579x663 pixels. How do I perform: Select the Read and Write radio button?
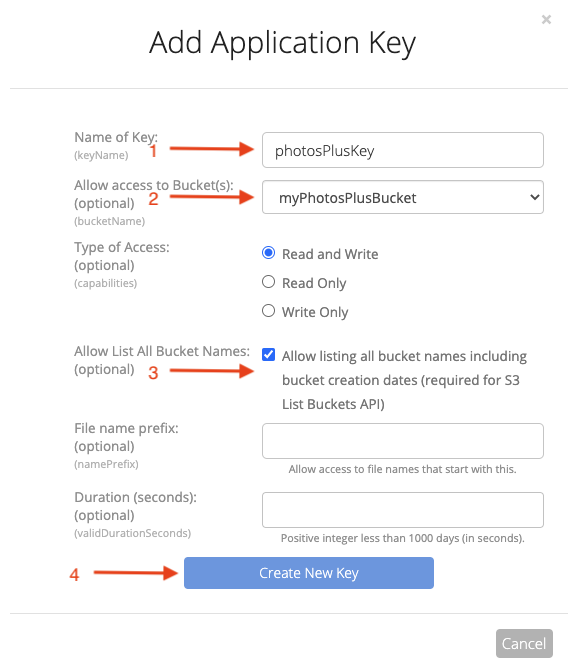click(269, 253)
